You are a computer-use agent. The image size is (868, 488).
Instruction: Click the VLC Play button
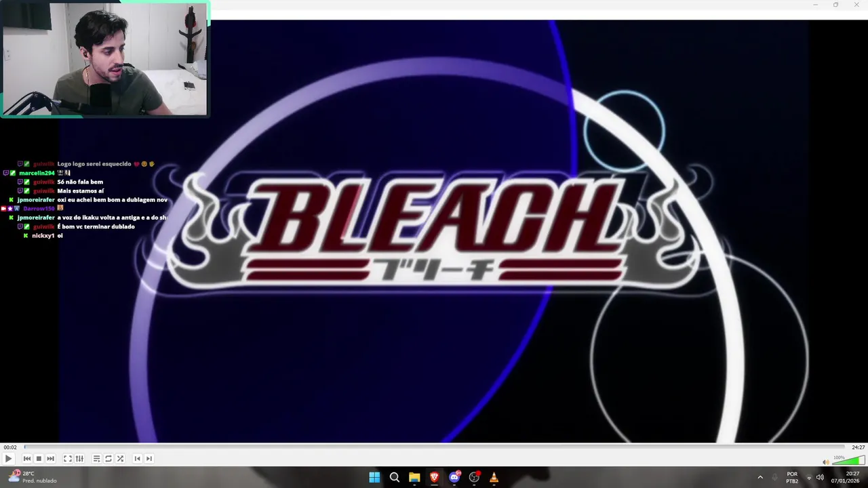[x=8, y=459]
